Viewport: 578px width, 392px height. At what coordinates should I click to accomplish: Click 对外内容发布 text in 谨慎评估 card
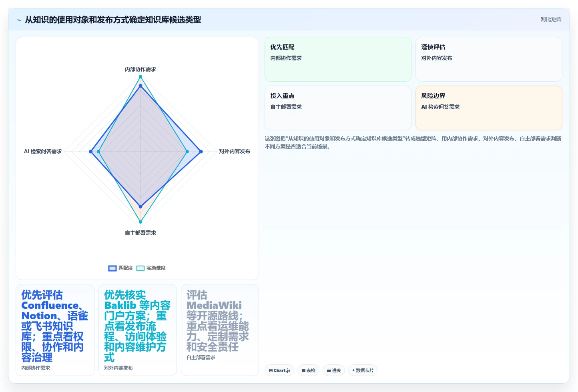pos(437,58)
